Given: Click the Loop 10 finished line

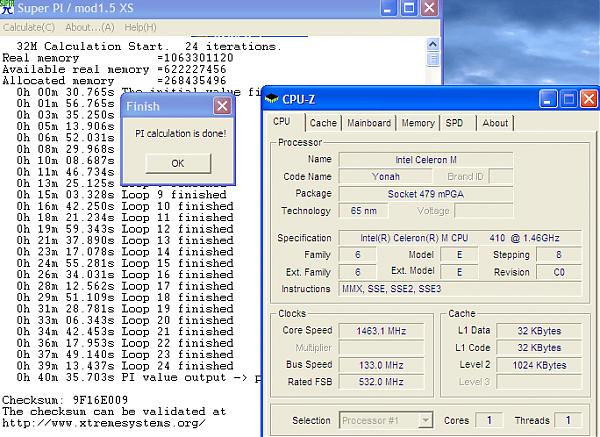Looking at the screenshot, I should (125, 206).
